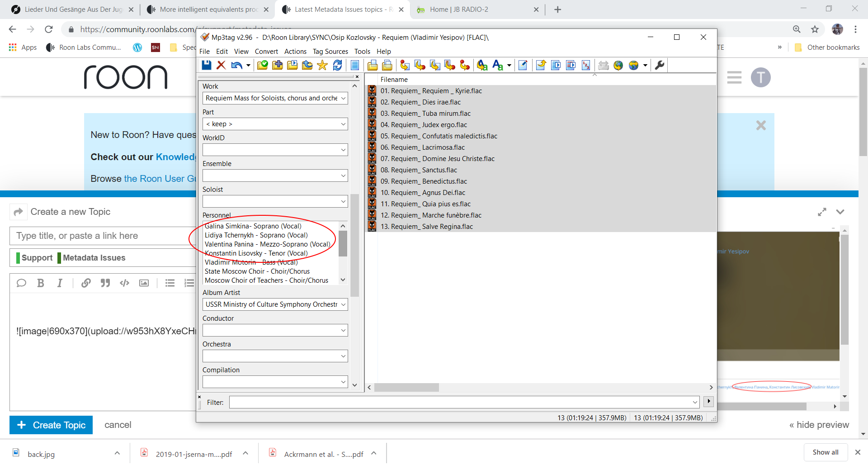Toggle bulleted list in Roon editor
This screenshot has width=868, height=465.
click(170, 283)
